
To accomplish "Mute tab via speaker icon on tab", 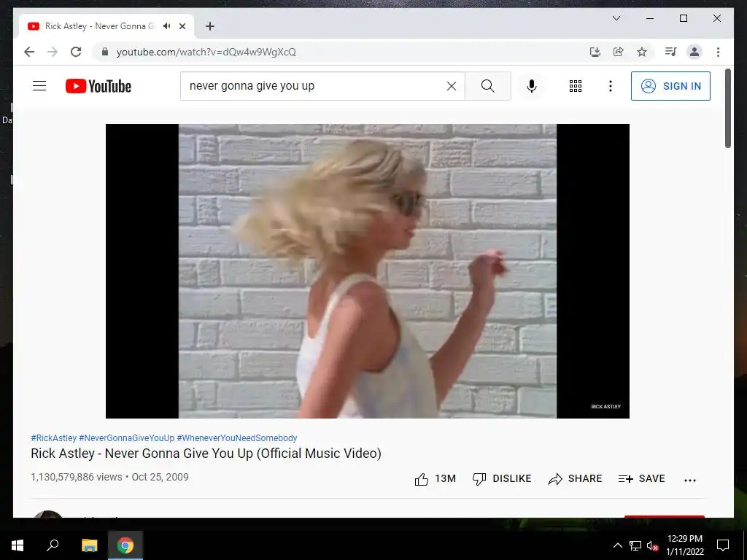I will (166, 26).
